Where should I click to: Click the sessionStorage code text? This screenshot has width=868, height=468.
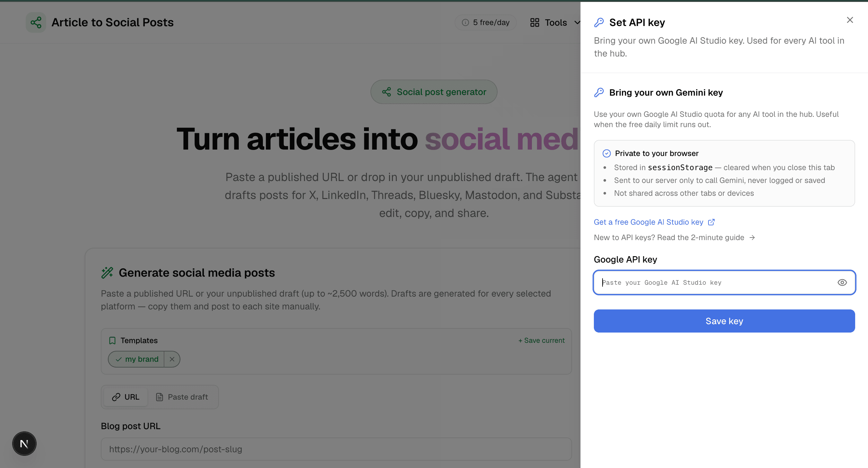(680, 168)
